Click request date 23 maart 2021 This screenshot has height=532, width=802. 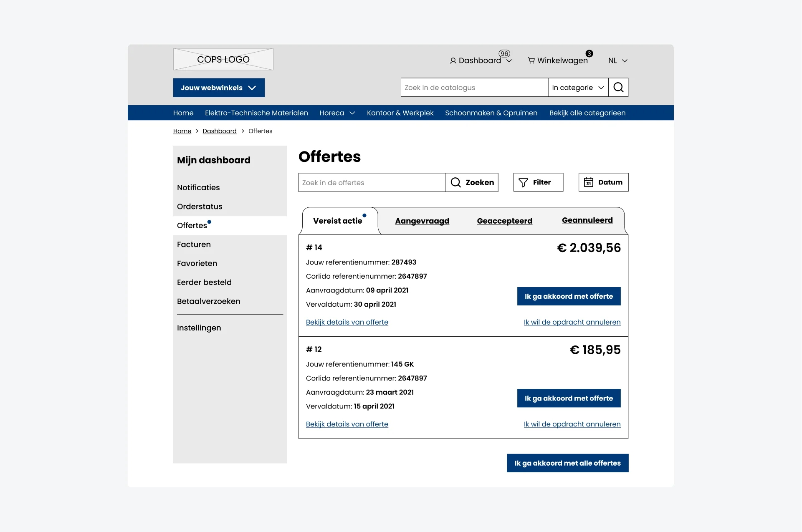pos(390,392)
